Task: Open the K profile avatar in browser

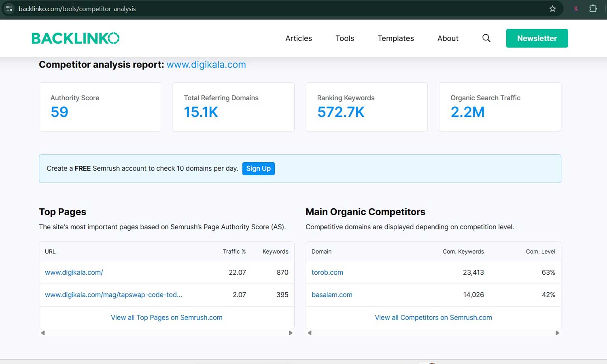Action: 576,8
